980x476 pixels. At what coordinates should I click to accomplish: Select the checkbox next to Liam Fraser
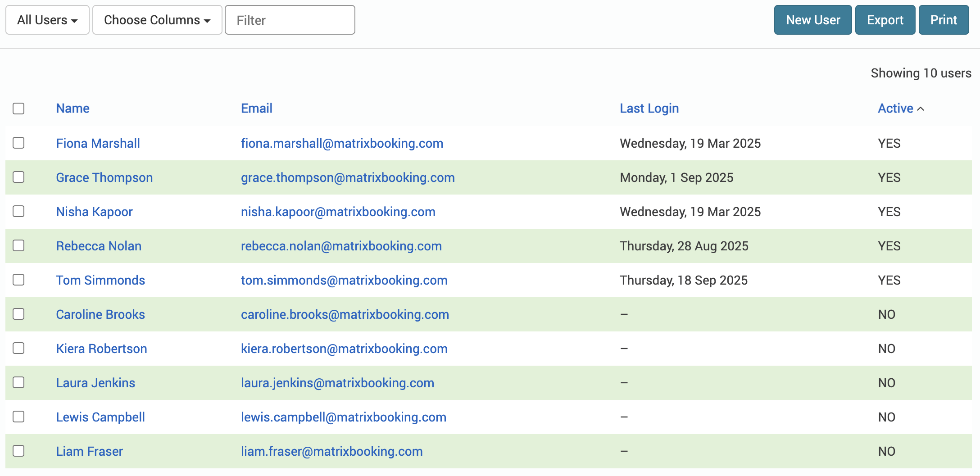coord(18,451)
